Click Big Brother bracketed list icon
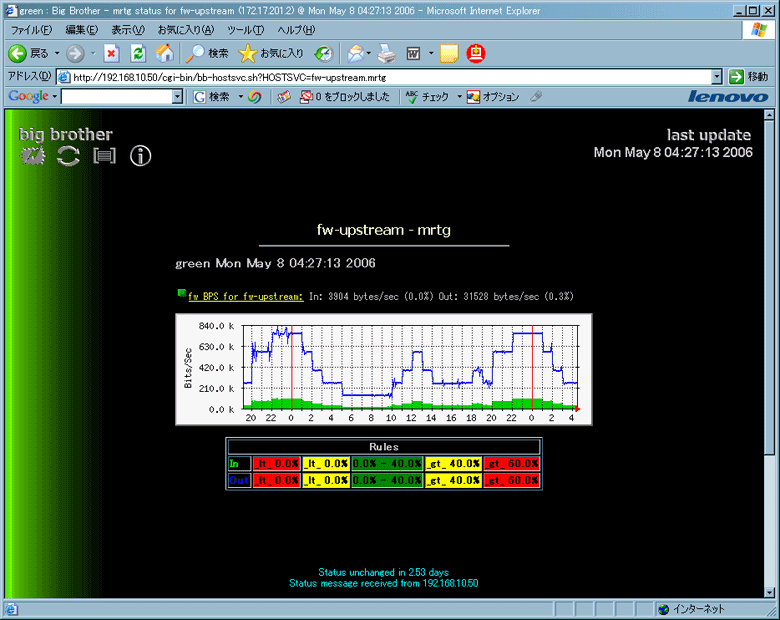The image size is (780, 620). (105, 155)
